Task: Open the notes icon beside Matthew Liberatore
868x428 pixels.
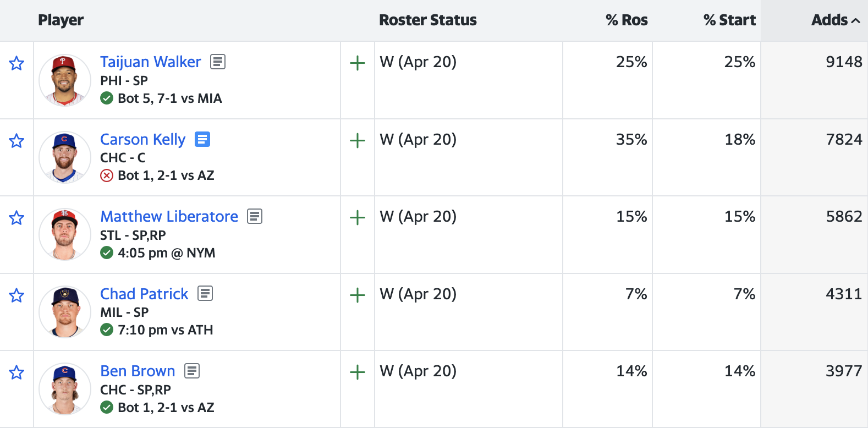Action: pos(255,216)
